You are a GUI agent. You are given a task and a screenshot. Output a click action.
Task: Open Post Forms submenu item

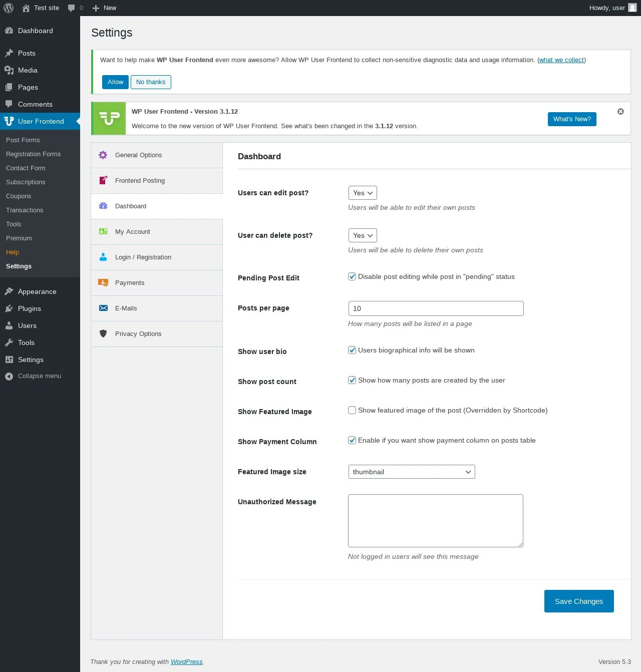tap(23, 140)
